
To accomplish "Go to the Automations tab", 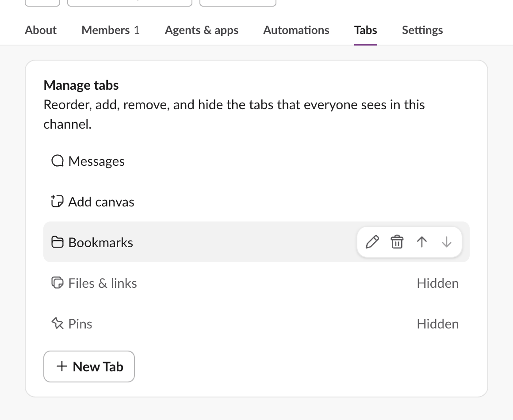I will [x=296, y=30].
